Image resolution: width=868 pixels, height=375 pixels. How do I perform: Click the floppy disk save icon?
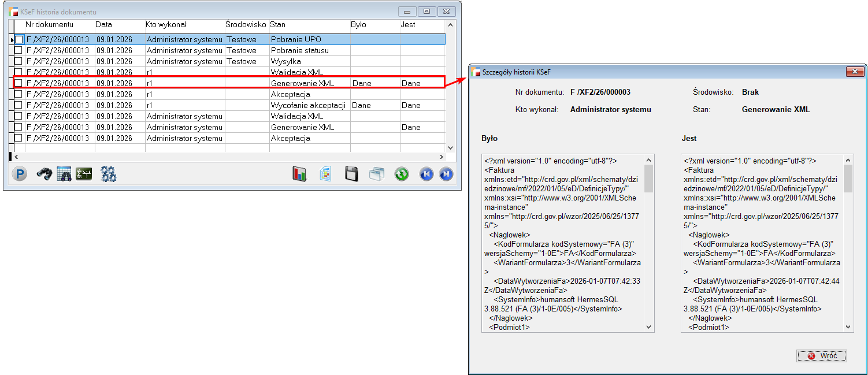(351, 174)
